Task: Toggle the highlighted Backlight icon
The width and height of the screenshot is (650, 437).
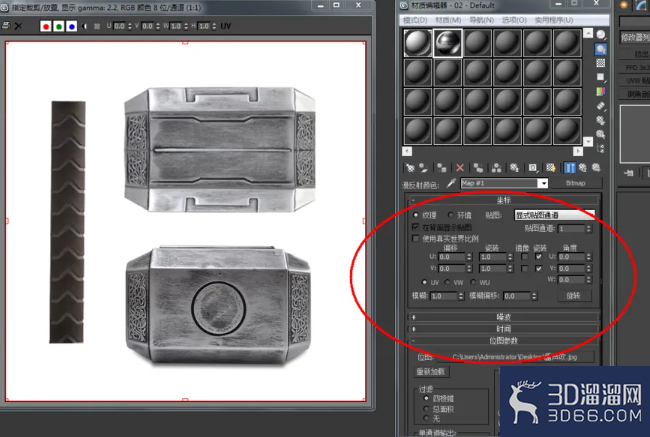Action: tap(601, 49)
